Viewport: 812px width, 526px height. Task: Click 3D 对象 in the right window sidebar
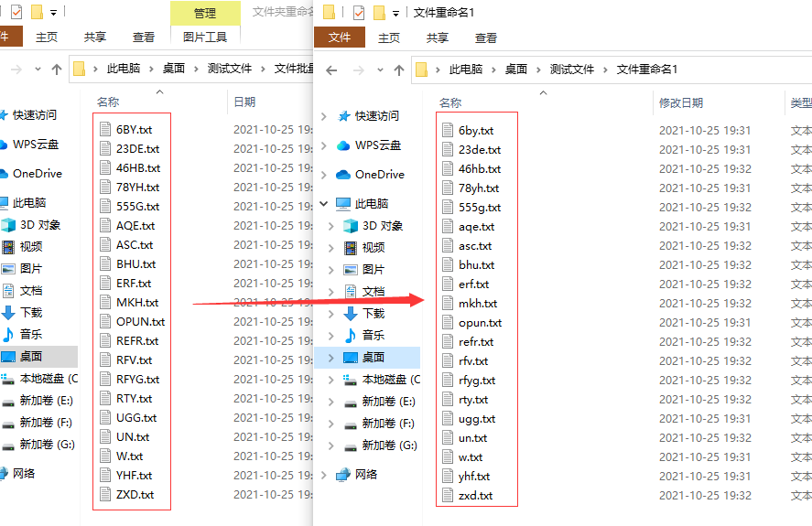(382, 225)
